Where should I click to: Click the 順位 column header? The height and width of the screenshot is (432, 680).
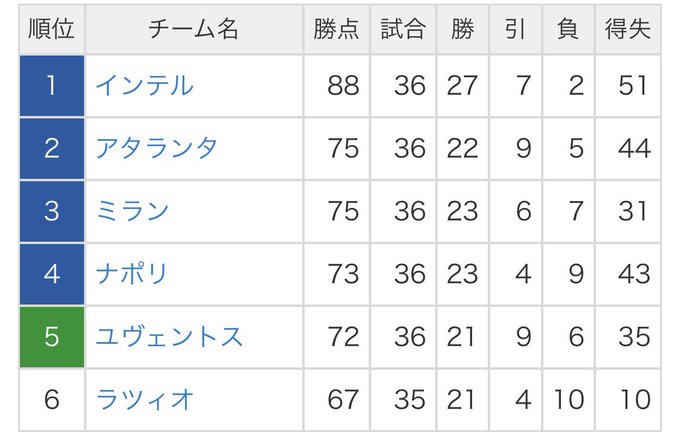pos(52,29)
